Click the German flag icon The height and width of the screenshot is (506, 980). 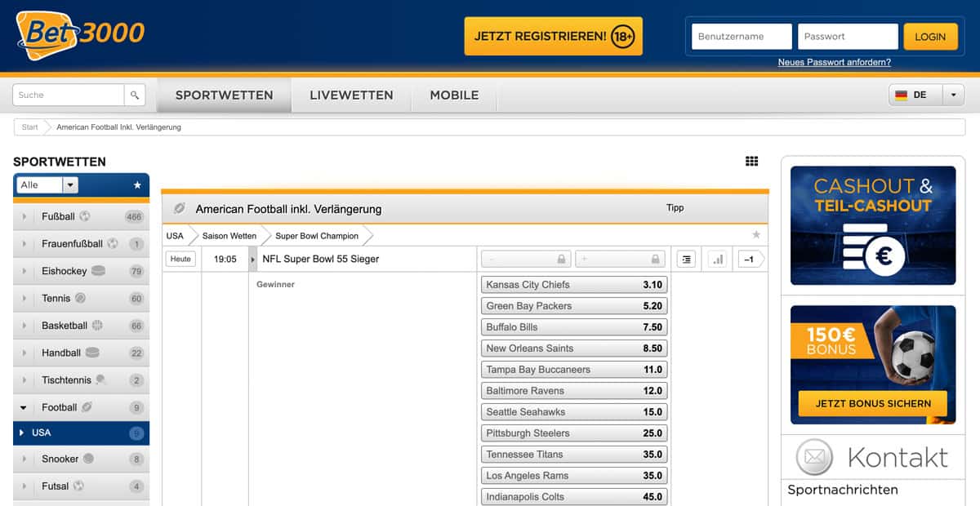point(902,95)
